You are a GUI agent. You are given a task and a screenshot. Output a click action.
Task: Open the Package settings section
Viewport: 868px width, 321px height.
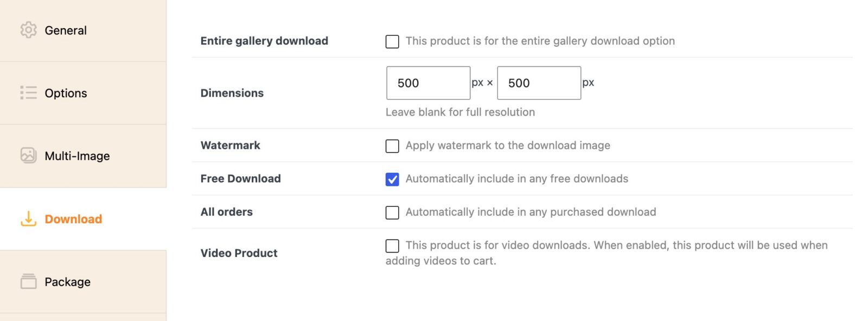point(67,282)
